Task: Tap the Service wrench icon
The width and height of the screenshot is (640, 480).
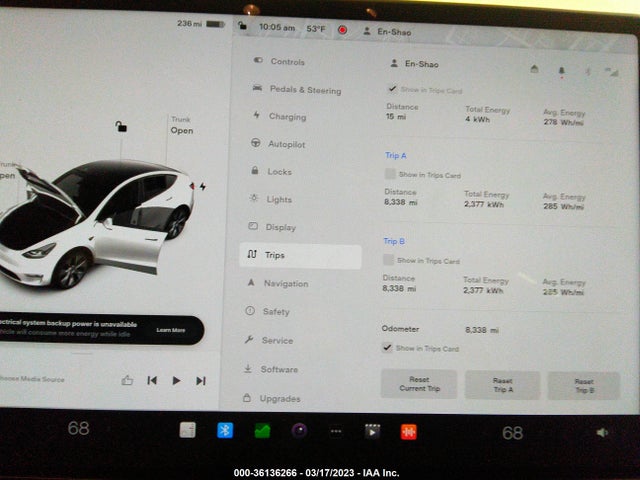Action: (249, 339)
